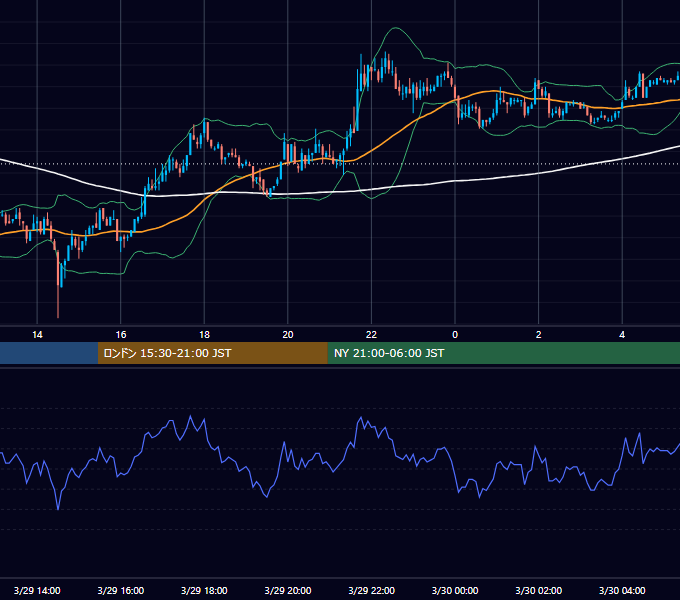680x600 pixels.
Task: Click the 2 hour label on the price chart axis
Action: [x=539, y=335]
